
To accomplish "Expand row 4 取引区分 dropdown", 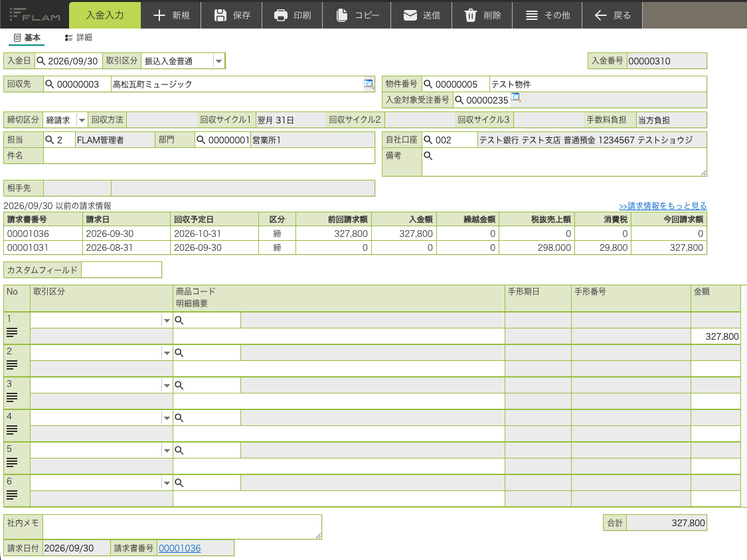I will coord(166,417).
